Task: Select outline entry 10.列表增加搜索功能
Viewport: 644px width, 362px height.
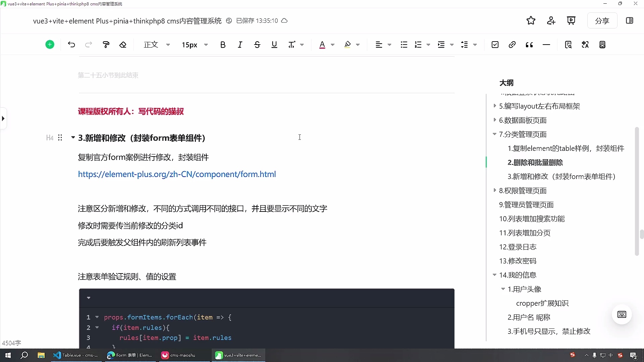Action: (532, 219)
